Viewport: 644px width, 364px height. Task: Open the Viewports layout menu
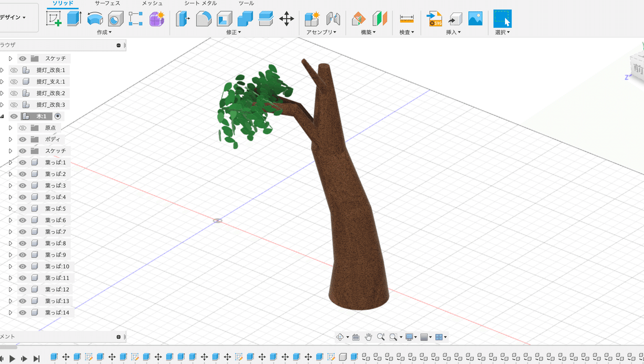tap(441, 337)
